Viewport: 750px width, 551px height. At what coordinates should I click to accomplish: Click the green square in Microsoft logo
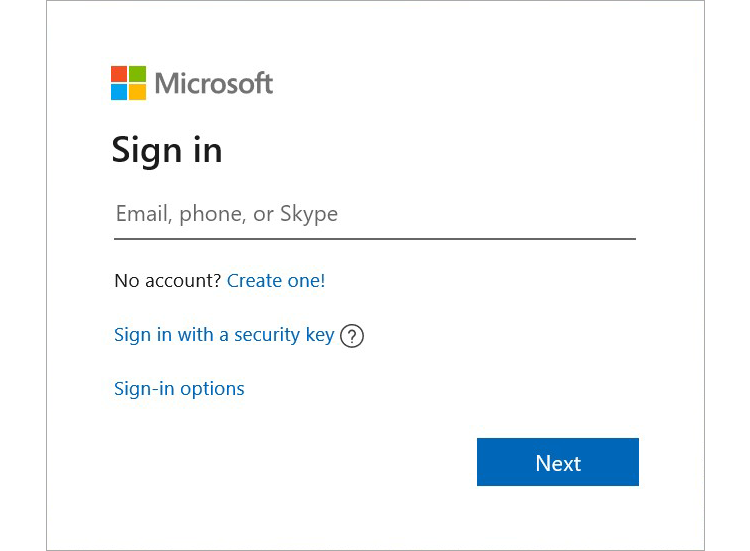[x=137, y=74]
